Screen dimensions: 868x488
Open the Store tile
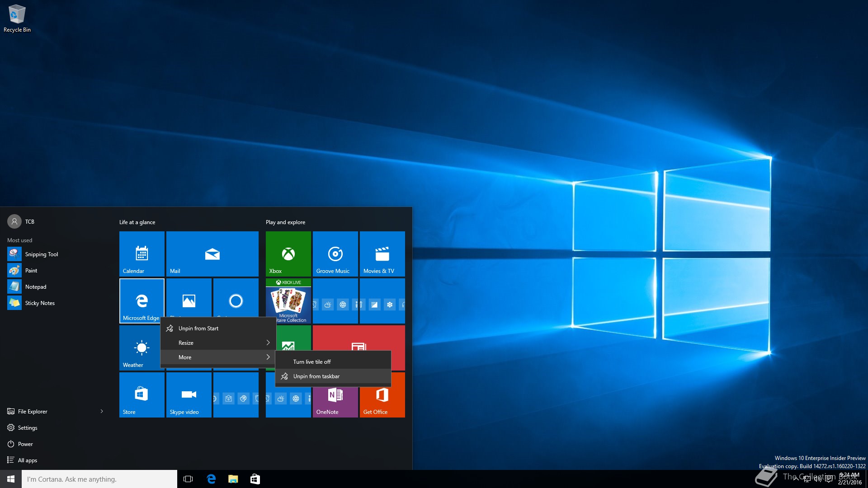(142, 394)
